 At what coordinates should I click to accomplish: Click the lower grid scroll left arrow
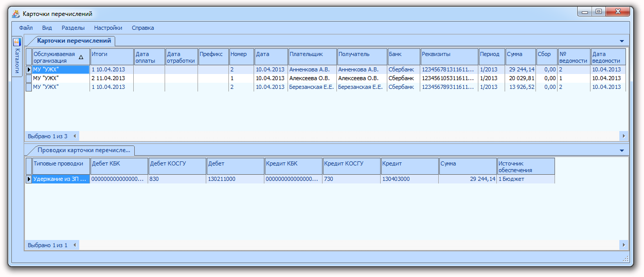point(75,245)
